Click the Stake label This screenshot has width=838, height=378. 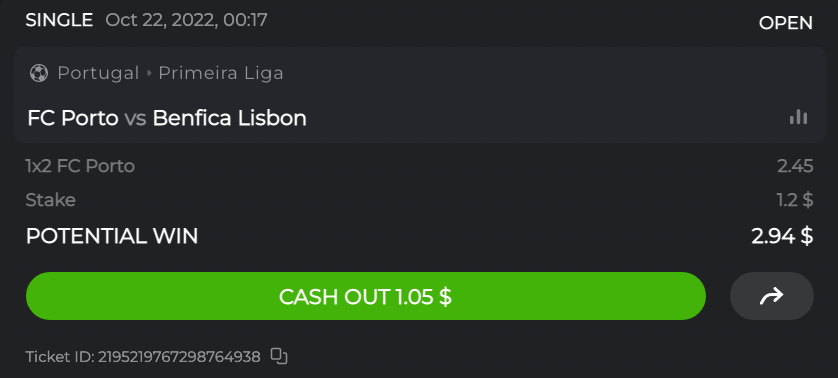(51, 200)
